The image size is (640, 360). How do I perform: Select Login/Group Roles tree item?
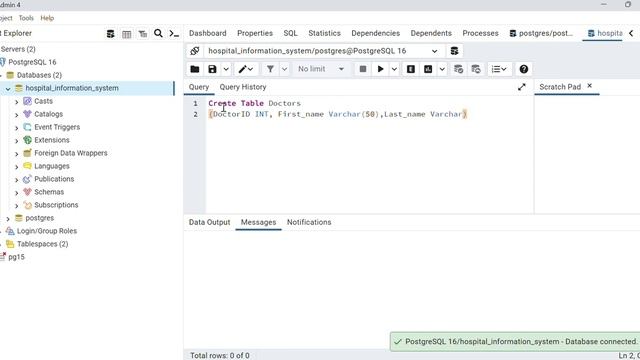tap(47, 231)
